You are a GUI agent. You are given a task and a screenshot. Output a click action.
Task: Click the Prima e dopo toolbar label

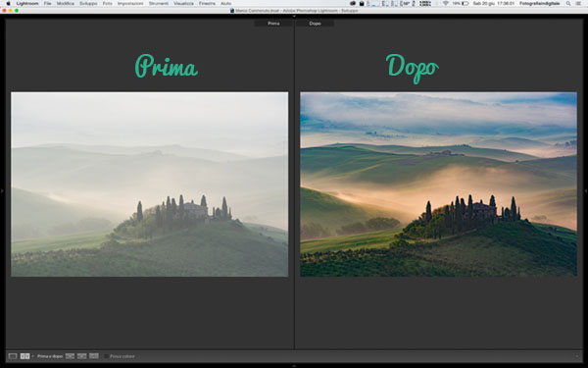50,356
